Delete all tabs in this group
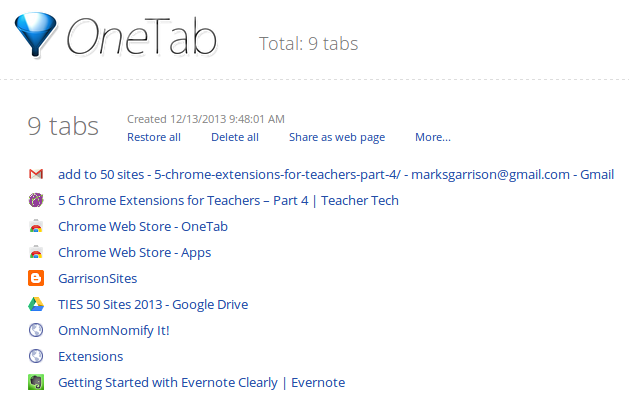Viewport: 629px width, 407px height. [235, 137]
